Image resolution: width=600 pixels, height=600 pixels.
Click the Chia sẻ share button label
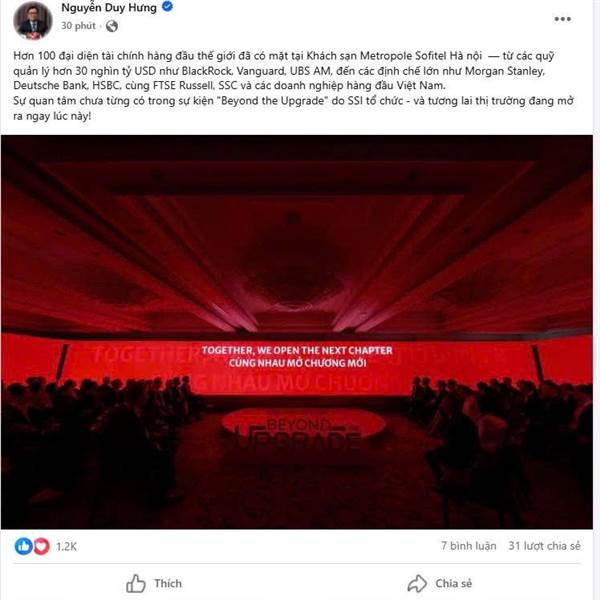pos(453,584)
